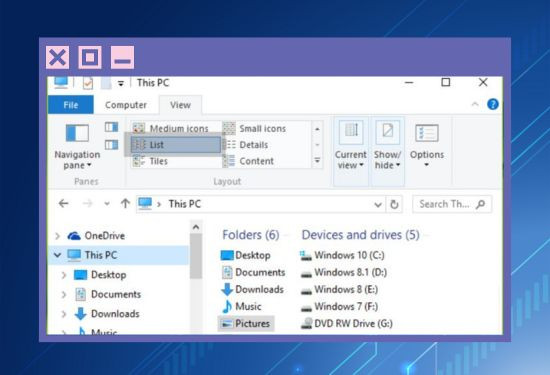This screenshot has height=375, width=550.
Task: Select DVD RW Drive (G:)
Action: click(347, 323)
